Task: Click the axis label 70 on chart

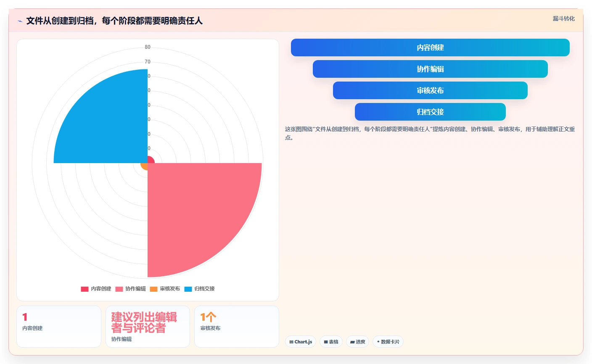Action: [x=148, y=62]
